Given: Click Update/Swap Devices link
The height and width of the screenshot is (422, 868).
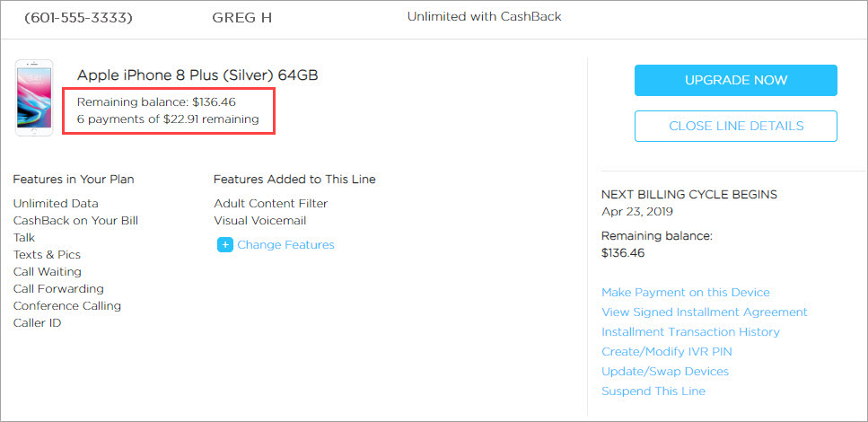Looking at the screenshot, I should point(664,371).
